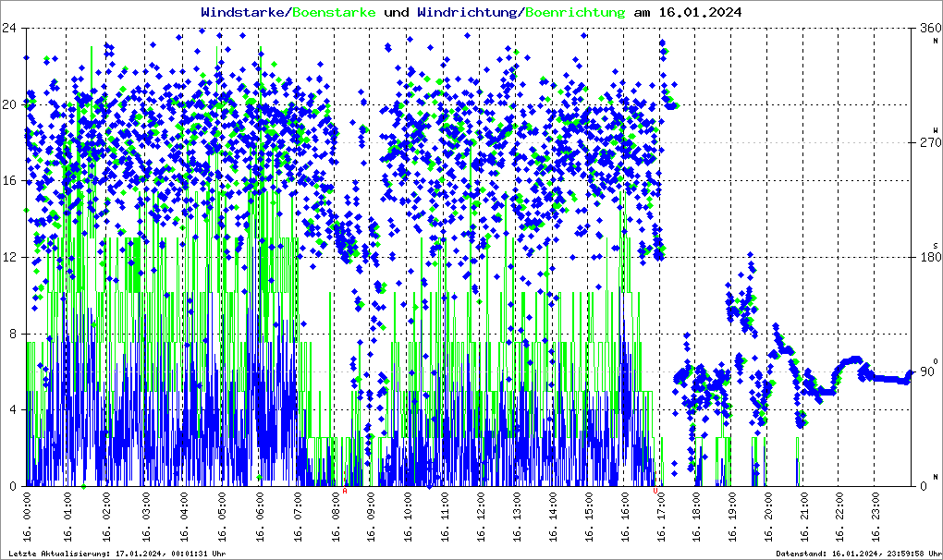The height and width of the screenshot is (560, 943).
Task: Click the time label "16. 00:00"
Action: pyautogui.click(x=27, y=517)
